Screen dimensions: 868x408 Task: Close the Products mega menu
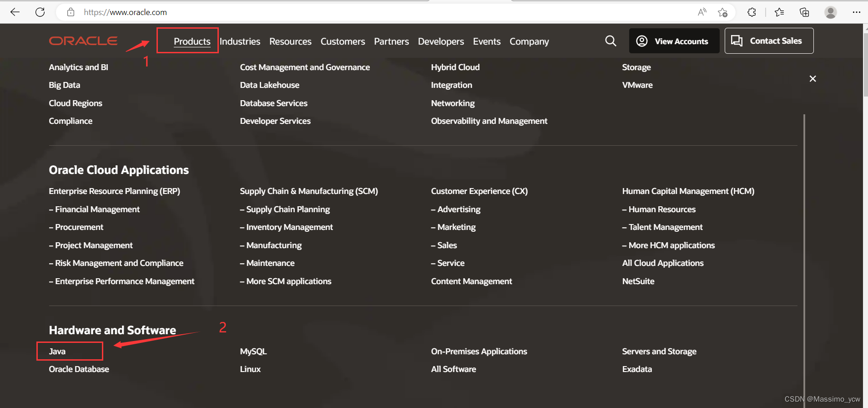point(813,79)
